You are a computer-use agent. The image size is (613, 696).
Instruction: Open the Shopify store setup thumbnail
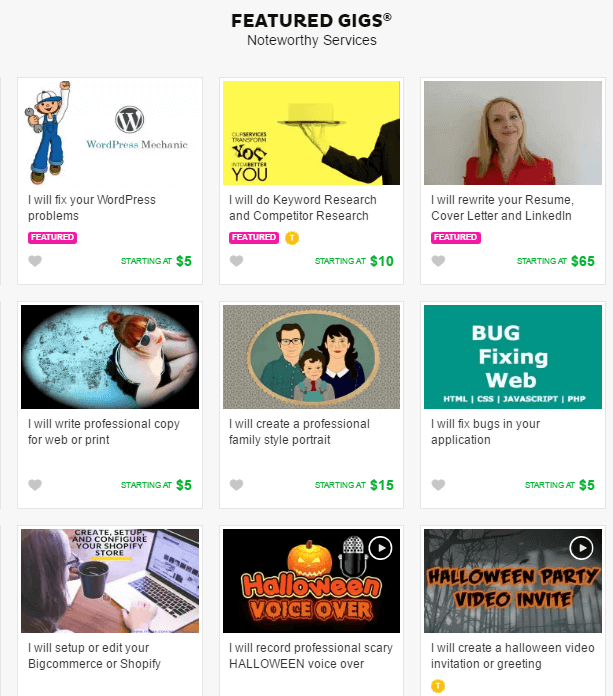(x=110, y=581)
